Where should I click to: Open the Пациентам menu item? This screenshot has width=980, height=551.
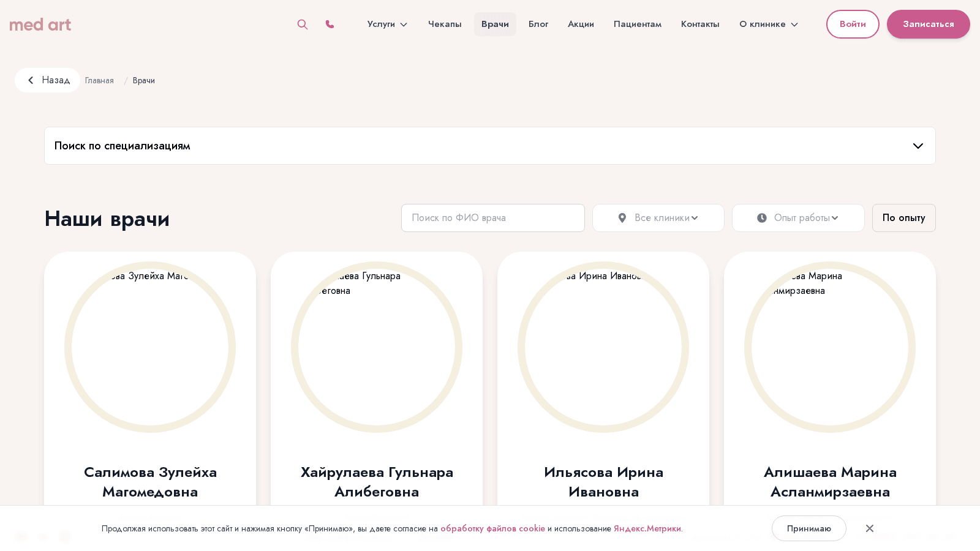click(x=638, y=24)
